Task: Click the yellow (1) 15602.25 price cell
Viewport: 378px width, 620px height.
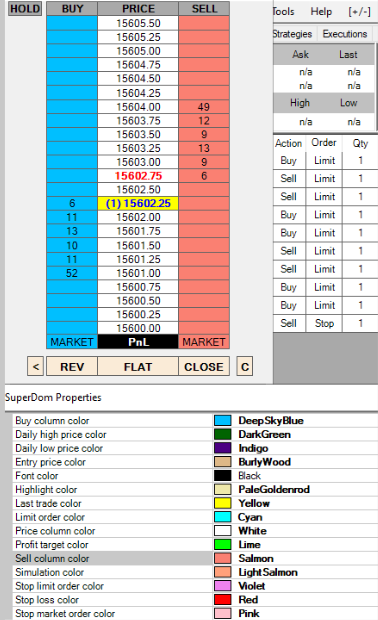Action: tap(138, 203)
